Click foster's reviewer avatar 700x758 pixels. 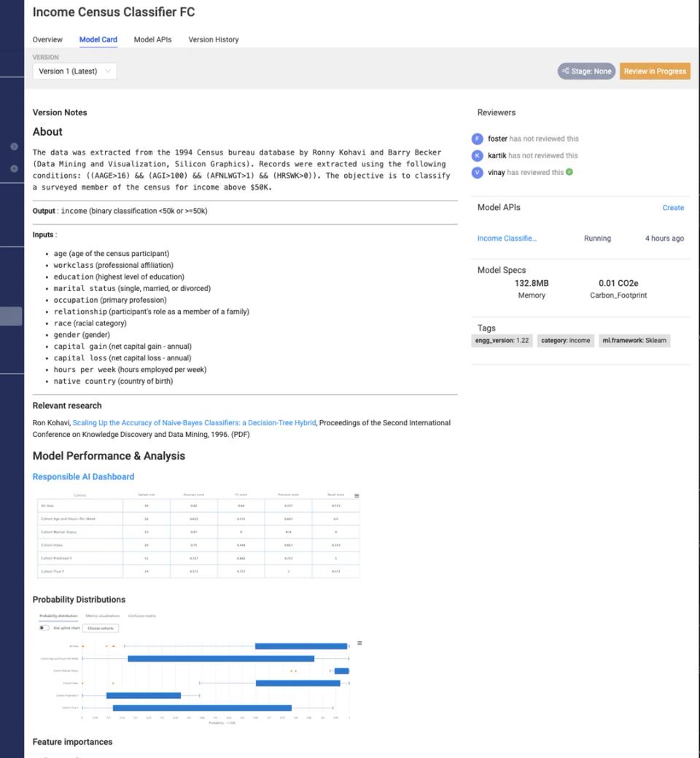point(478,139)
